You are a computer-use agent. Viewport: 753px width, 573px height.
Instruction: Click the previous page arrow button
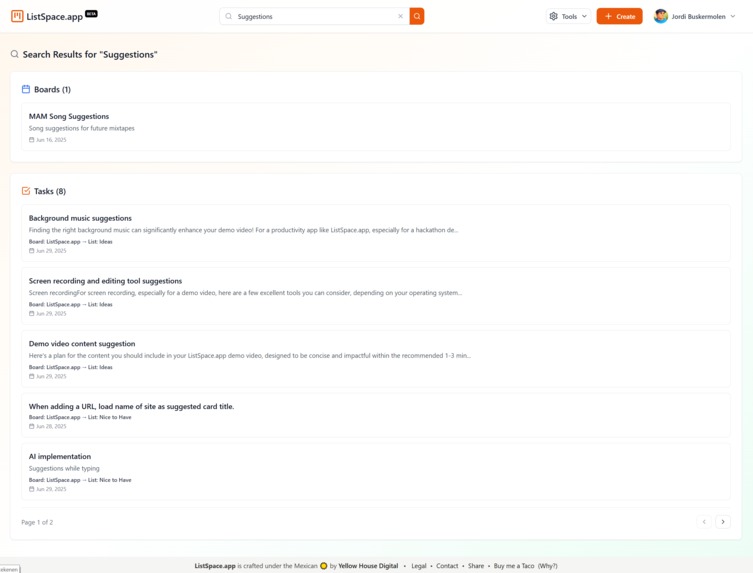coord(704,522)
